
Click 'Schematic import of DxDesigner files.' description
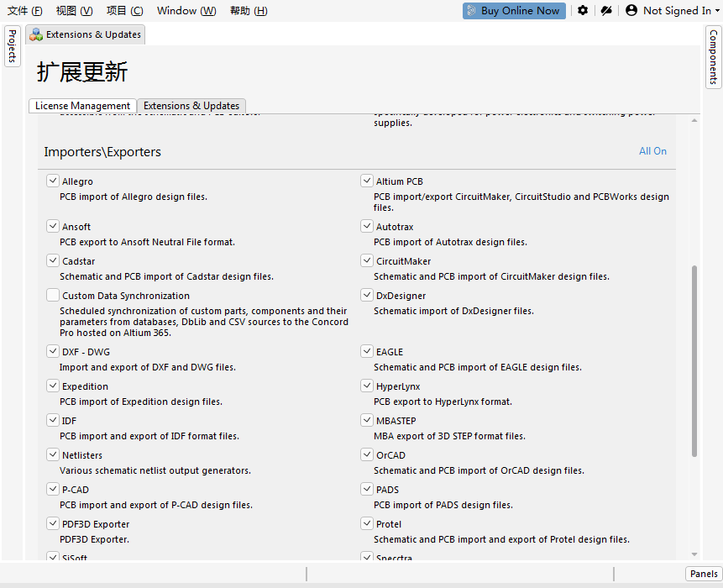point(453,312)
